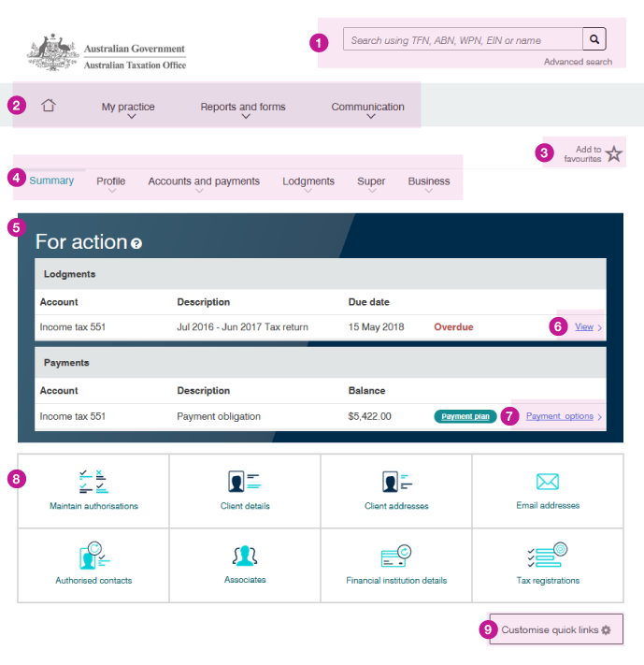Click the search magnifier button
This screenshot has width=644, height=665.
(x=594, y=39)
